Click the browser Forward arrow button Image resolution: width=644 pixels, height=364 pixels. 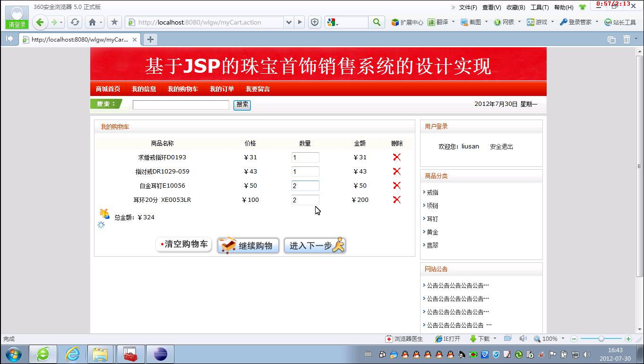coord(54,22)
